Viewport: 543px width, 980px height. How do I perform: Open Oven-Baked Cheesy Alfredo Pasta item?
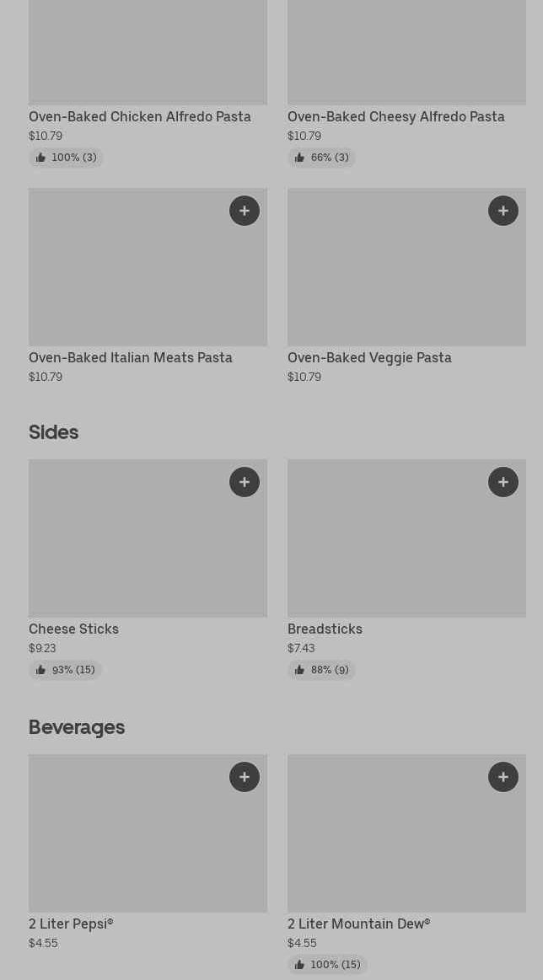(x=396, y=117)
